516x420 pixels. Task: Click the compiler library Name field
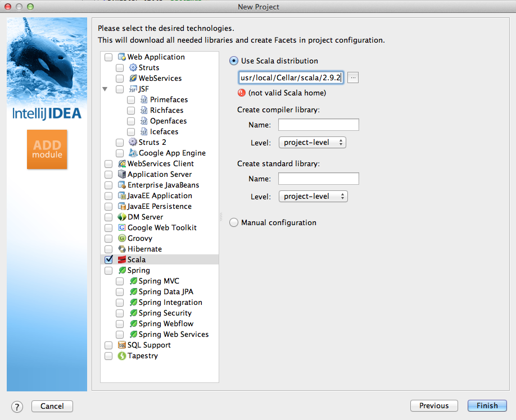tap(319, 125)
